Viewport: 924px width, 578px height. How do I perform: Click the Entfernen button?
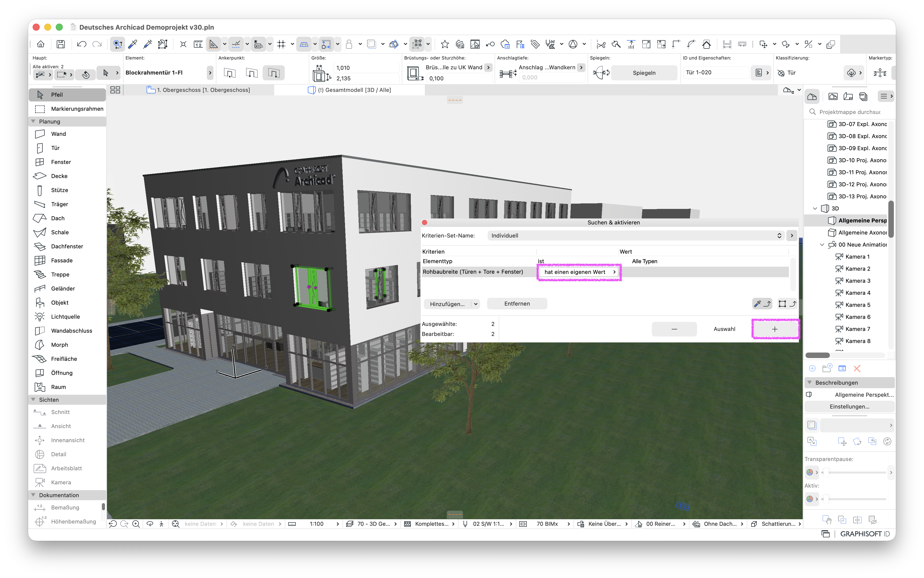[x=517, y=304]
